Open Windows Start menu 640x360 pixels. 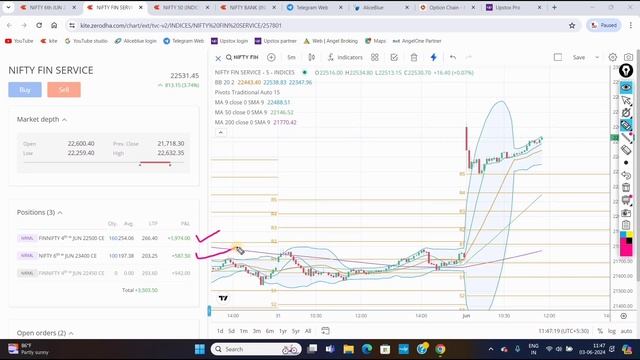coord(200,349)
